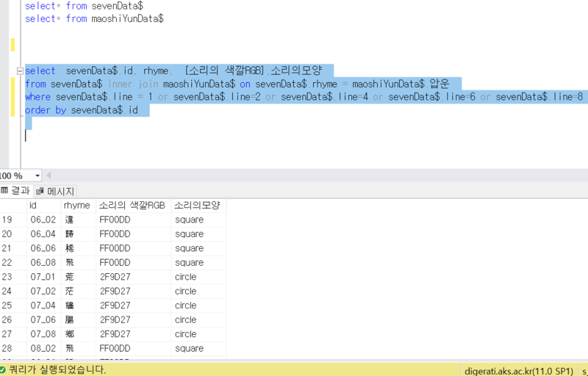Click the digerati.aks.ac.kr server status entry
Screen dimensions: 588x376
pos(519,371)
